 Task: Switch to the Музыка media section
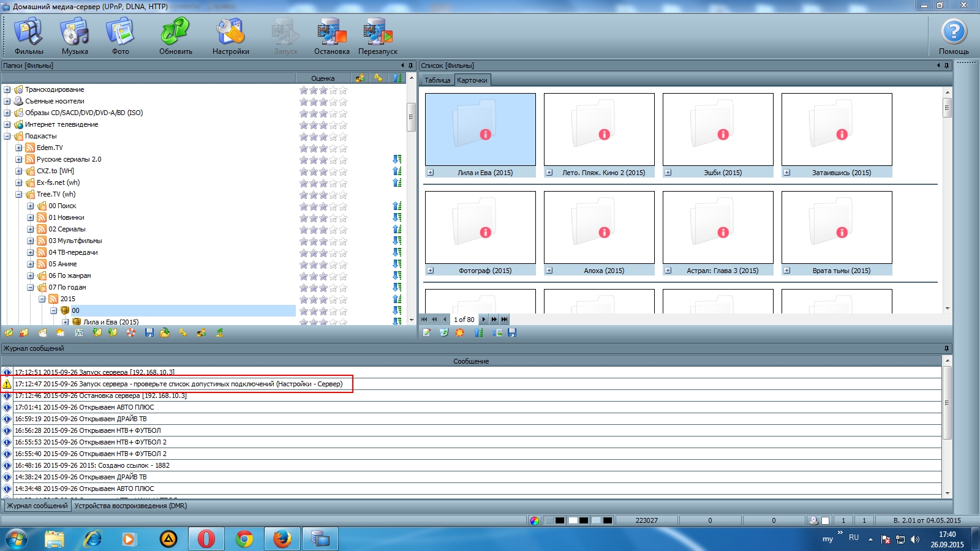pos(75,36)
